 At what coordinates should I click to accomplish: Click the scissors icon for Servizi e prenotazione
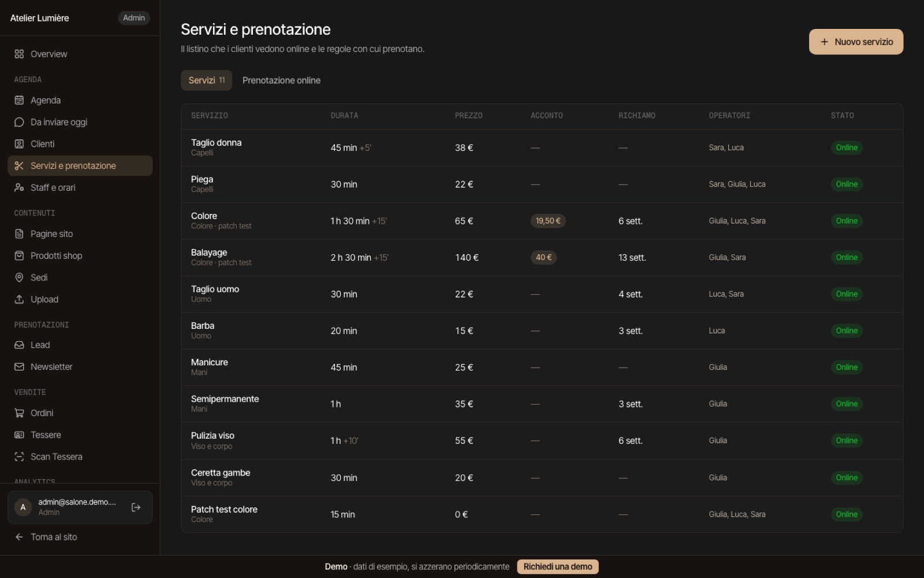(19, 166)
